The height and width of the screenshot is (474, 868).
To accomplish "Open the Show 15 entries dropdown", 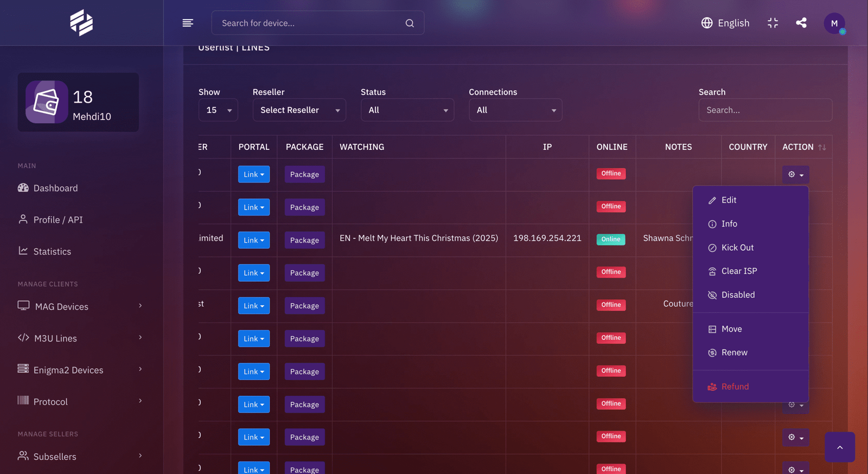I will 218,110.
